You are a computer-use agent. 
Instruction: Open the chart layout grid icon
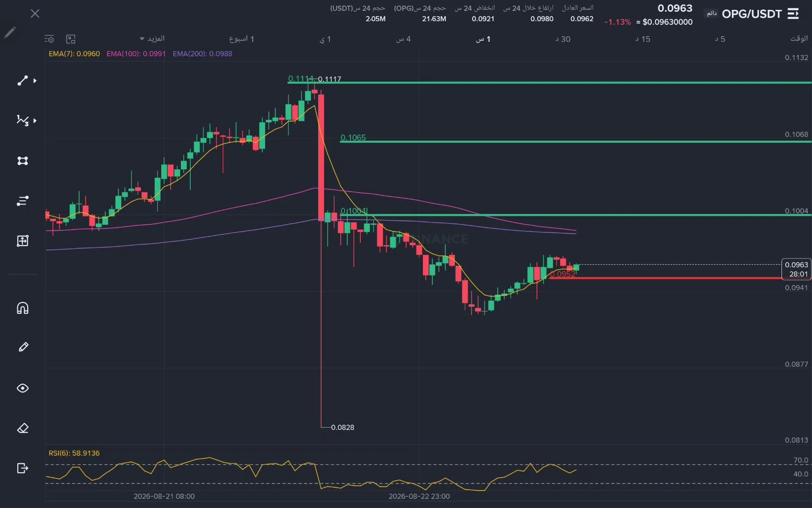(x=70, y=39)
